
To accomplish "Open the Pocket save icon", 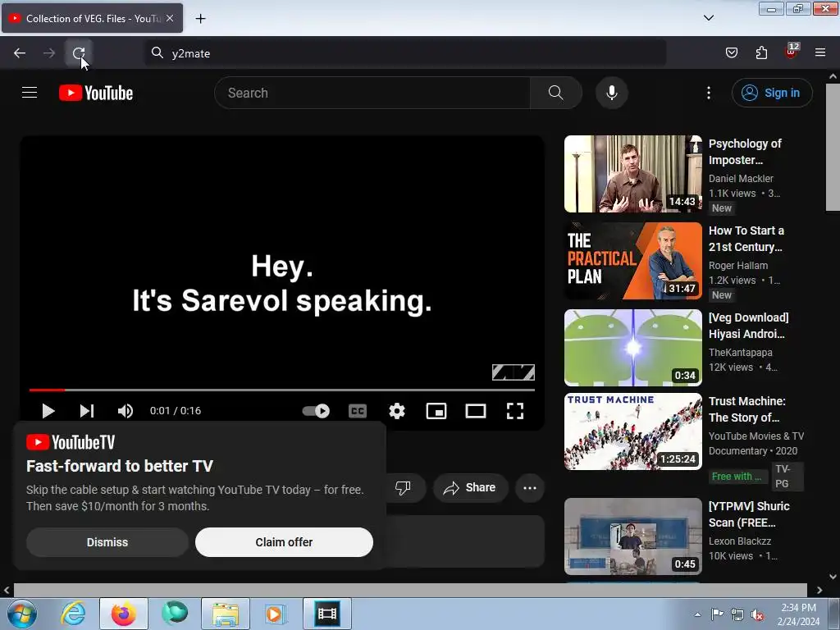I will click(x=731, y=52).
